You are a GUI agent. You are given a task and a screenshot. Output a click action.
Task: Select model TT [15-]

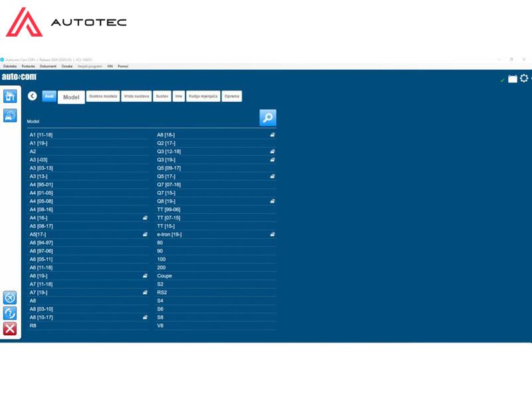click(215, 226)
